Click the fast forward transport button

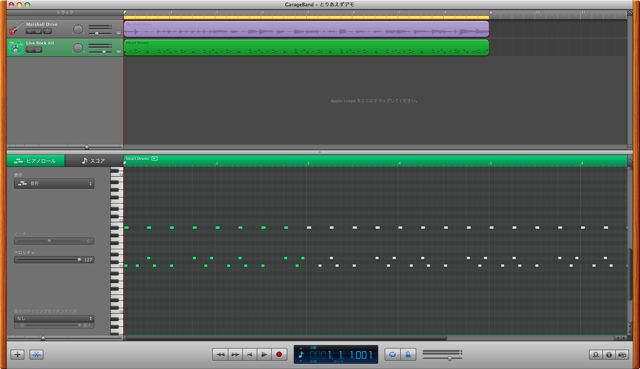[235, 354]
